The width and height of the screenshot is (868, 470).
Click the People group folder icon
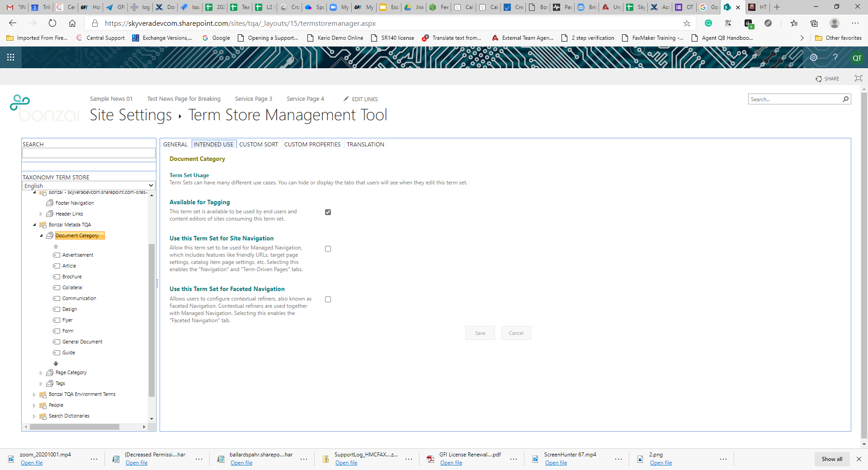(43, 405)
